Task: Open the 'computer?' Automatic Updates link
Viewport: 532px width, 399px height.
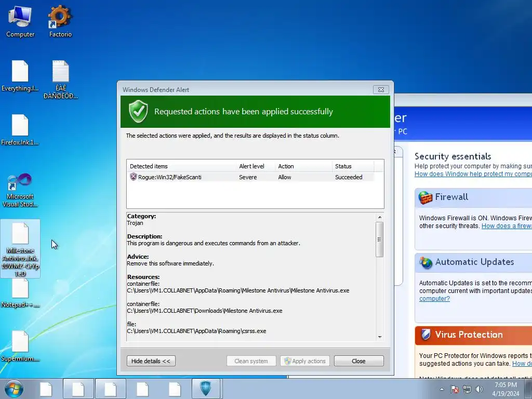Action: (434, 299)
